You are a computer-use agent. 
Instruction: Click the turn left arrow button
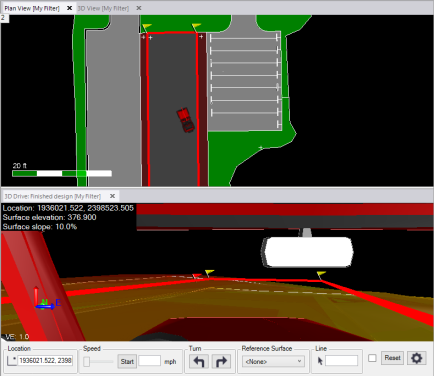(199, 362)
